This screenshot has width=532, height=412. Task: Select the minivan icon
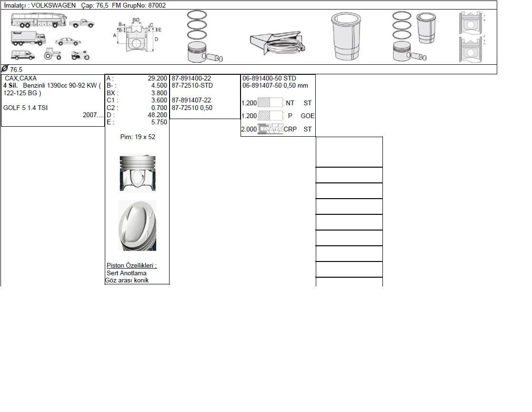[23, 55]
